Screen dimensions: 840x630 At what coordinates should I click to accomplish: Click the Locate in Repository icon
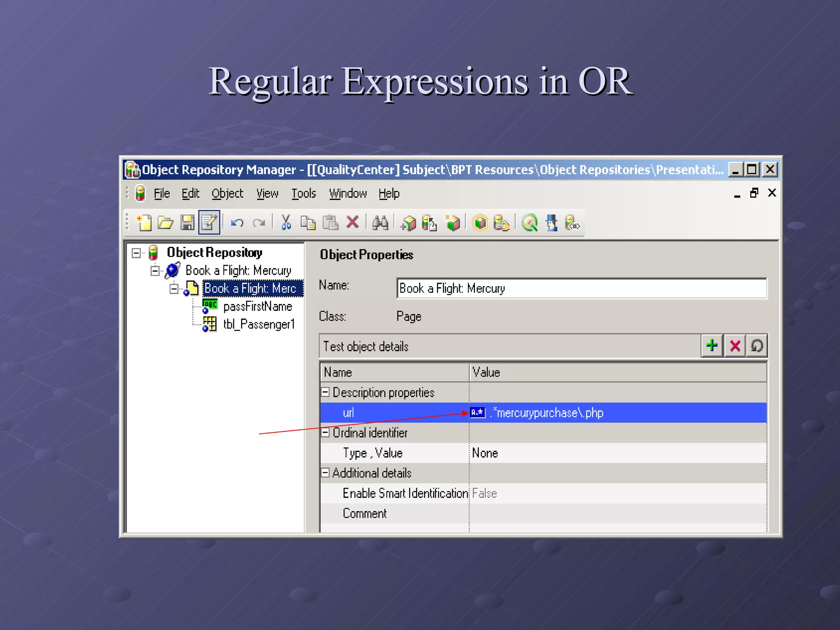click(502, 223)
